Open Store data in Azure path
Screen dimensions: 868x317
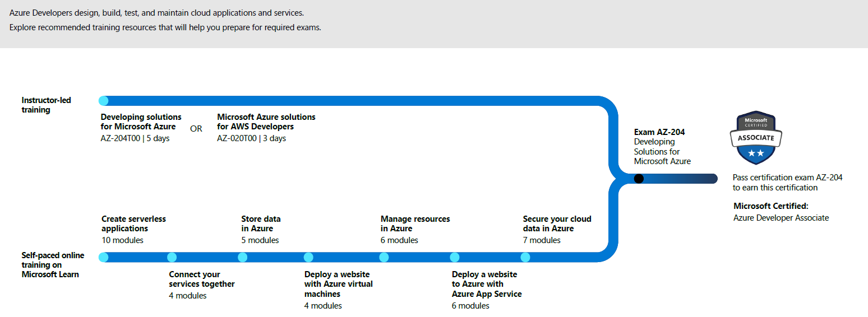click(261, 223)
